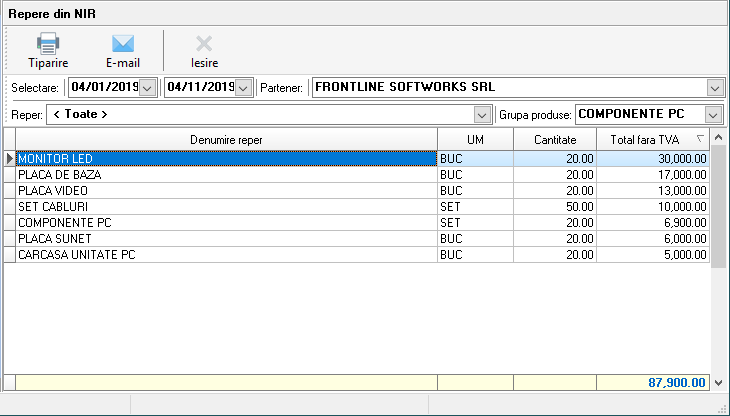730x416 pixels.
Task: Select the PLACA DE BAZA row
Action: [x=226, y=174]
